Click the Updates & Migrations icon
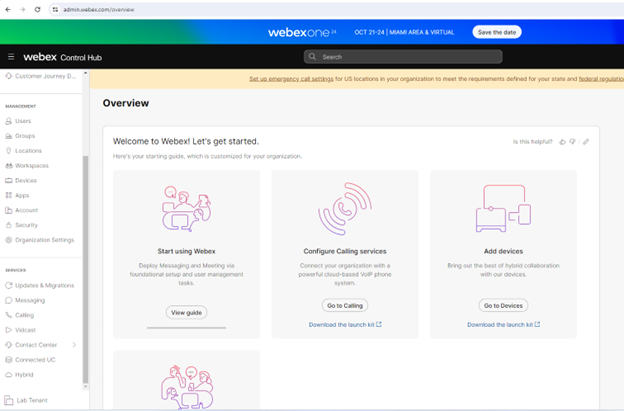Viewport: 624px width, 411px height. [8, 285]
